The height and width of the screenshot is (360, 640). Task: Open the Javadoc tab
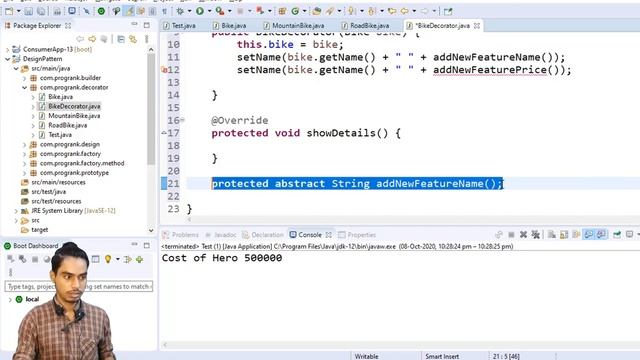pos(221,235)
